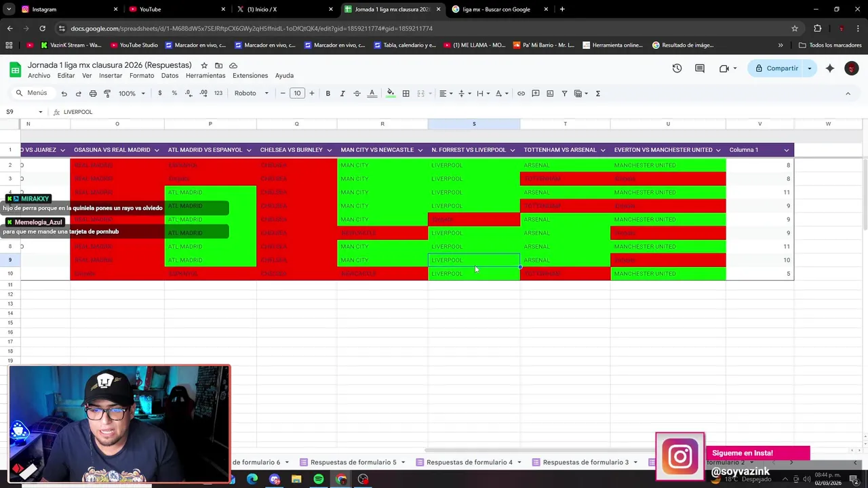The image size is (868, 488).
Task: Open more number formats 123 menu
Action: coord(218,94)
